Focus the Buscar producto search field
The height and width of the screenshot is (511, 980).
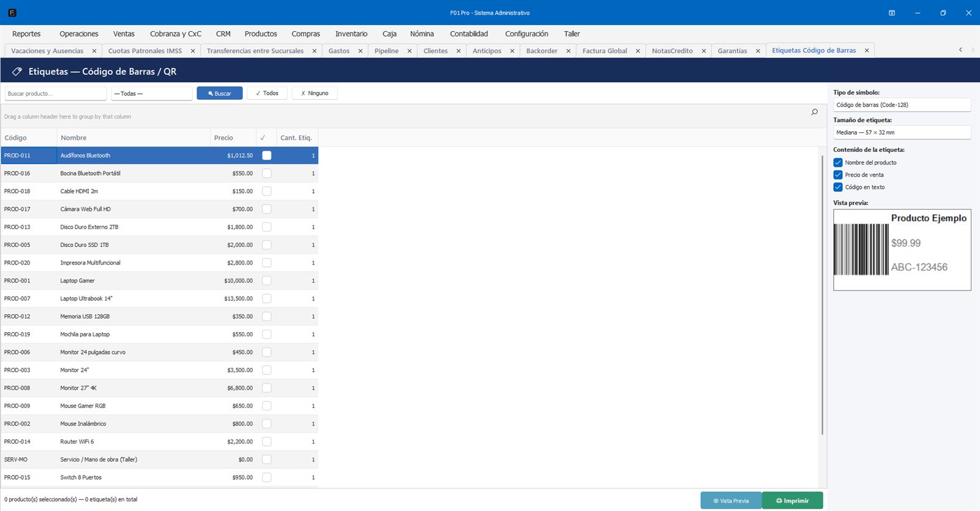[56, 93]
